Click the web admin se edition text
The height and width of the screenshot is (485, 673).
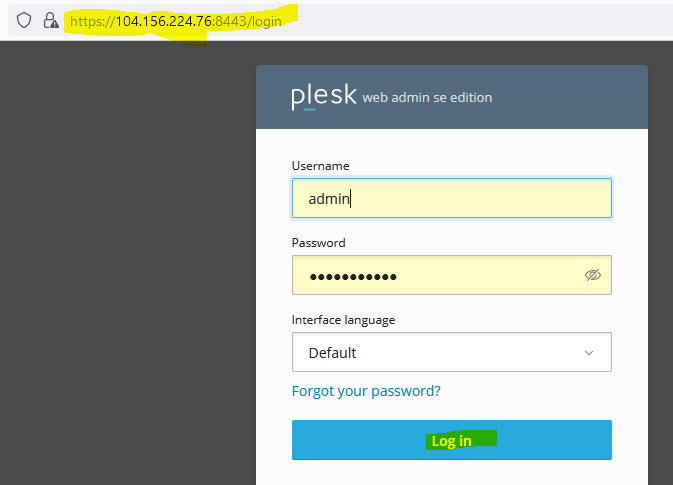pyautogui.click(x=427, y=97)
